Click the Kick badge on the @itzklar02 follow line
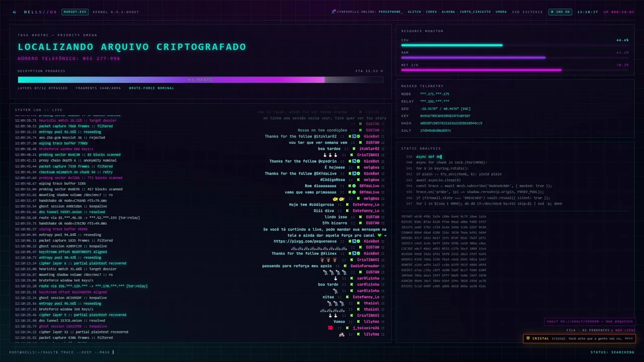The width and height of the screenshot is (644, 362). 350,136
